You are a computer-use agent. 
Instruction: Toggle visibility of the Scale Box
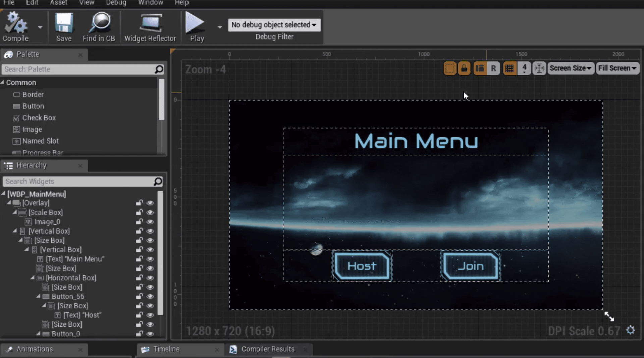click(x=150, y=212)
